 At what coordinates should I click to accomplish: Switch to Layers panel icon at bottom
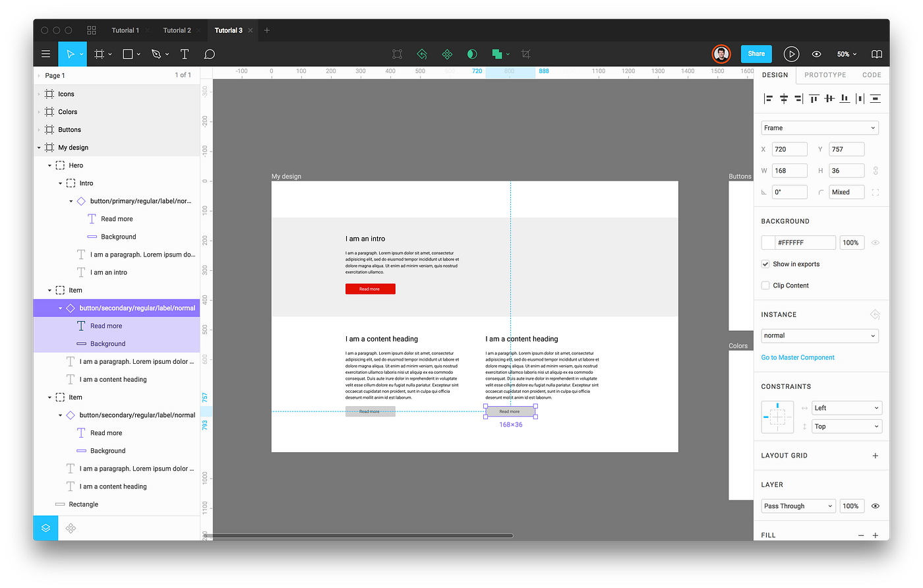45,528
